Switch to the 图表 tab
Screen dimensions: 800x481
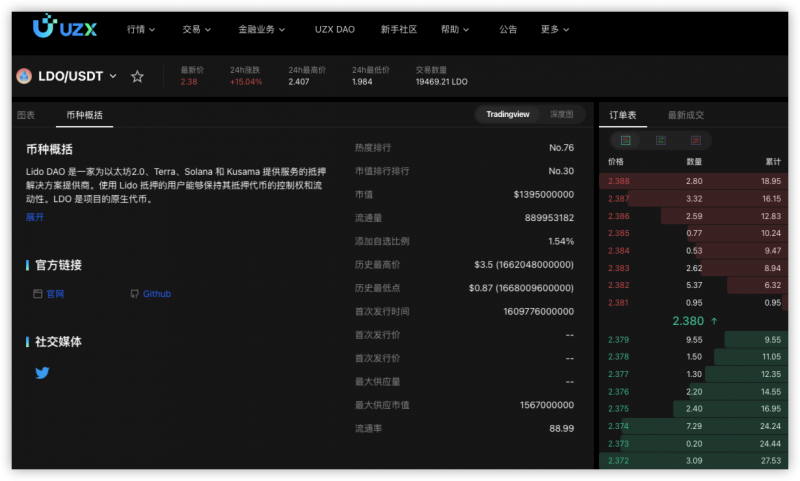point(26,115)
